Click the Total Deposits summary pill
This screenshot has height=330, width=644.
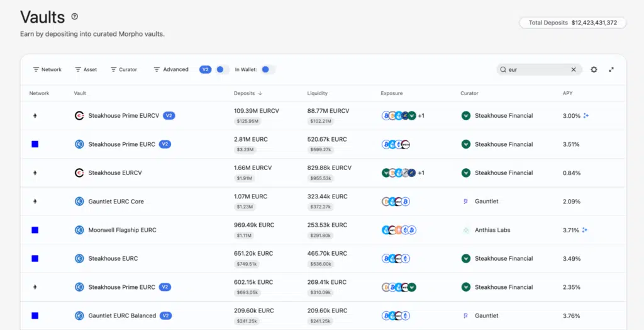point(572,23)
